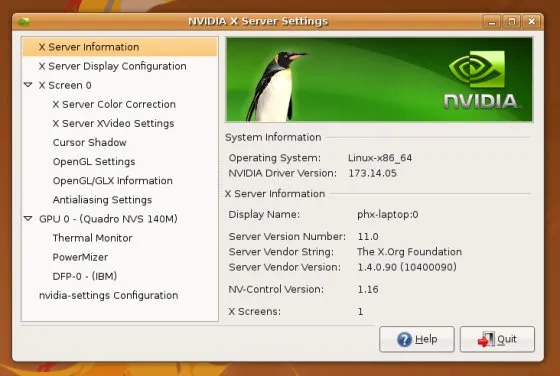Screen dimensions: 560x376
Task: Click the blue question mark Help icon
Action: point(404,339)
